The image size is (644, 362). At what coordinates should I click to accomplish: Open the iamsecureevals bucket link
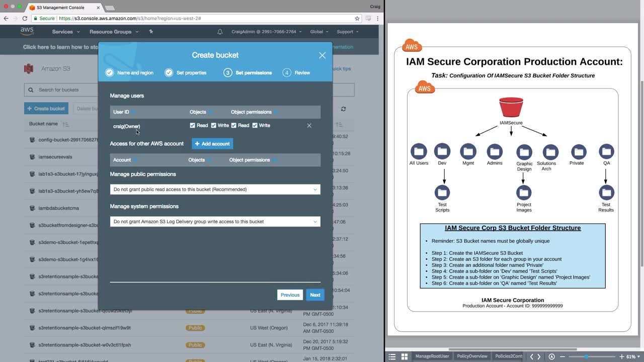pos(55,157)
